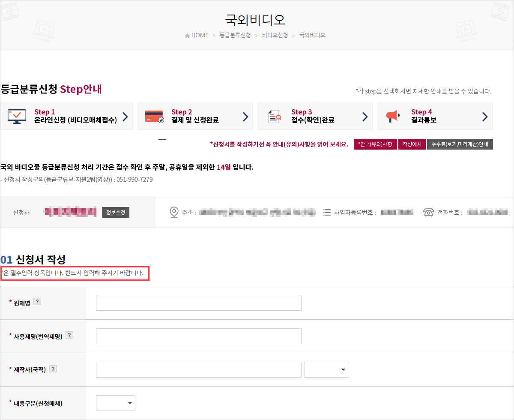Select Step 4 결과통보 card
The width and height of the screenshot is (514, 420).
tap(435, 116)
